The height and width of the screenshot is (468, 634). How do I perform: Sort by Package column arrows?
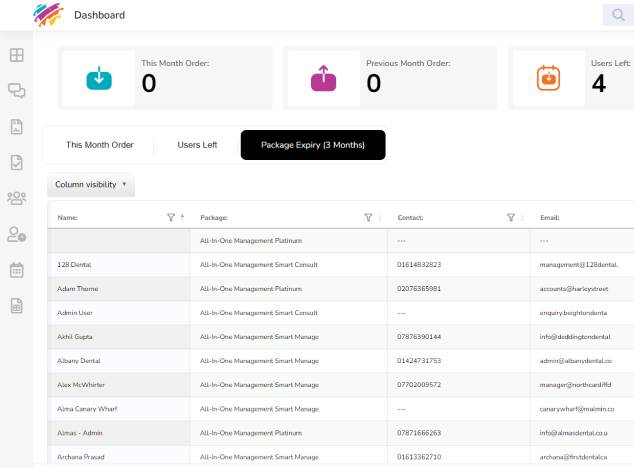point(380,218)
